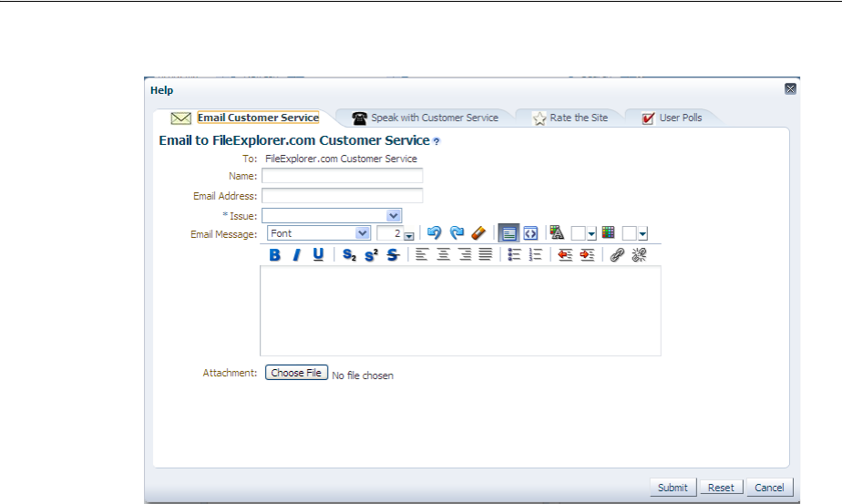Open the Font dropdown
Viewport: 842px width, 504px height.
click(318, 233)
